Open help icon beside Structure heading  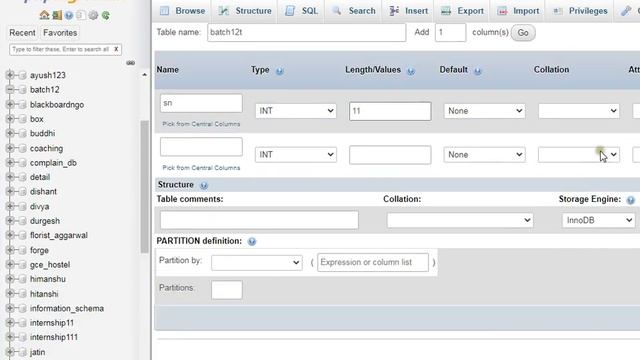click(x=204, y=185)
